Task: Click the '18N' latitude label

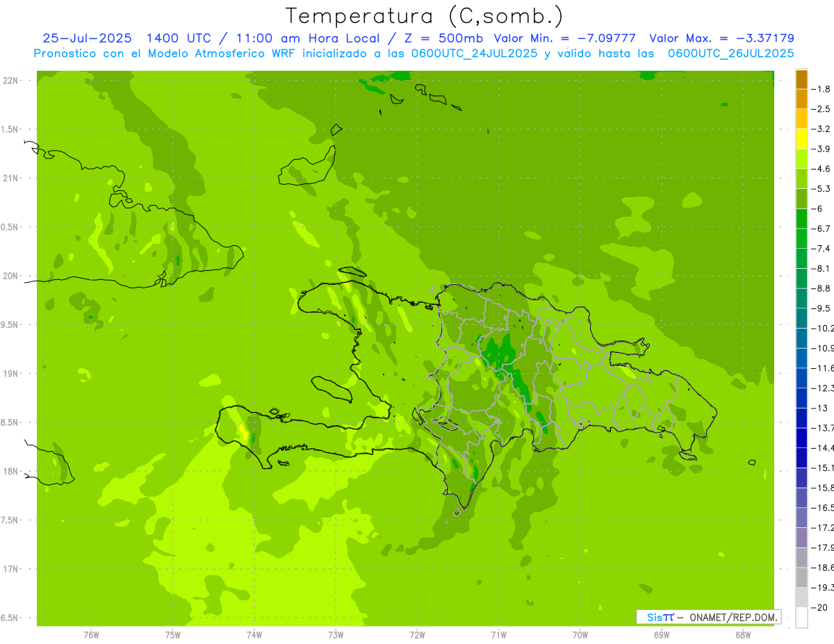Action: pyautogui.click(x=10, y=471)
